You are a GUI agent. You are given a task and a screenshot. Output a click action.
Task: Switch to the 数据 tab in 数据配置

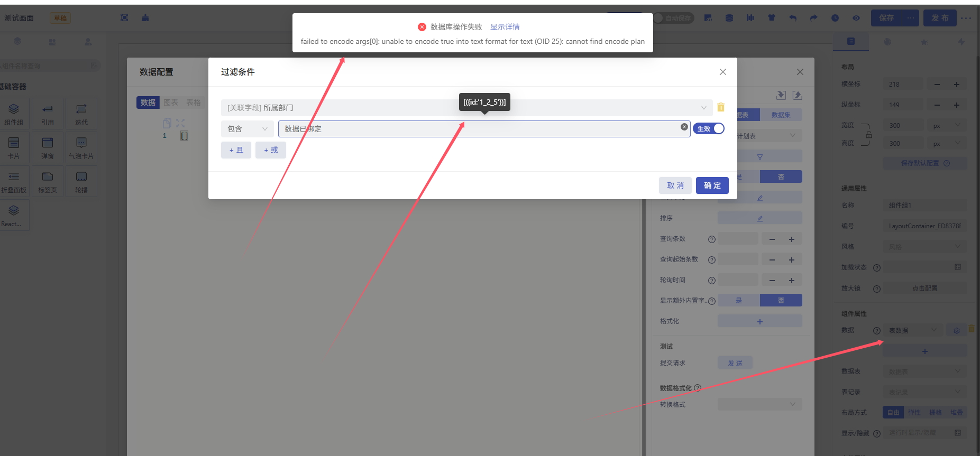[x=148, y=103]
